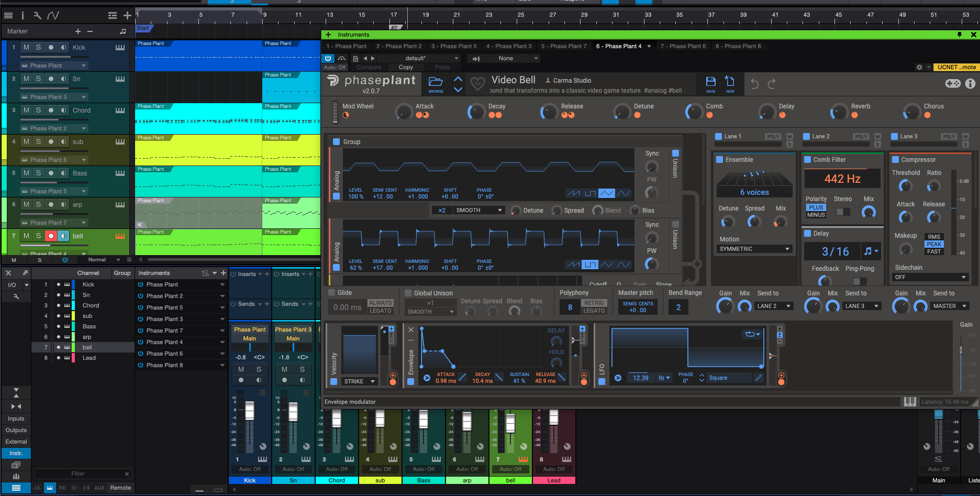
Task: Open Motion SYMMETRIC dropdown in Ensemble
Action: 754,249
